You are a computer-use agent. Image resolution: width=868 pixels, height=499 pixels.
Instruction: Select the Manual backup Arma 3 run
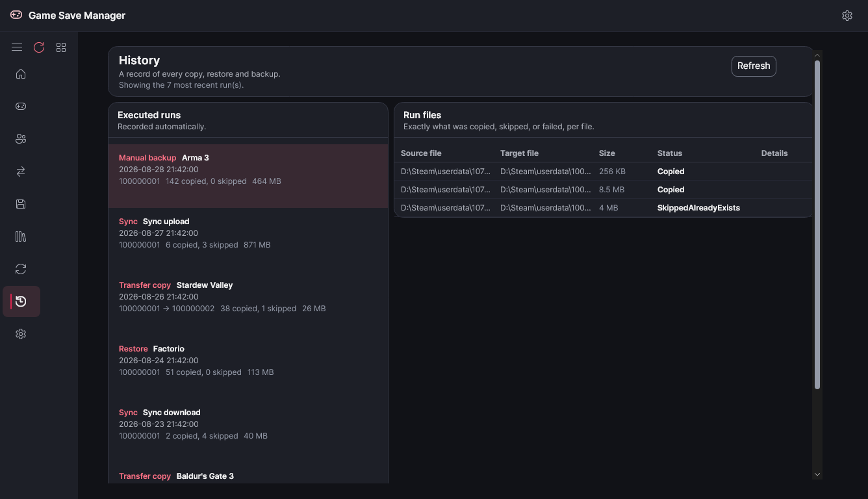pos(248,176)
